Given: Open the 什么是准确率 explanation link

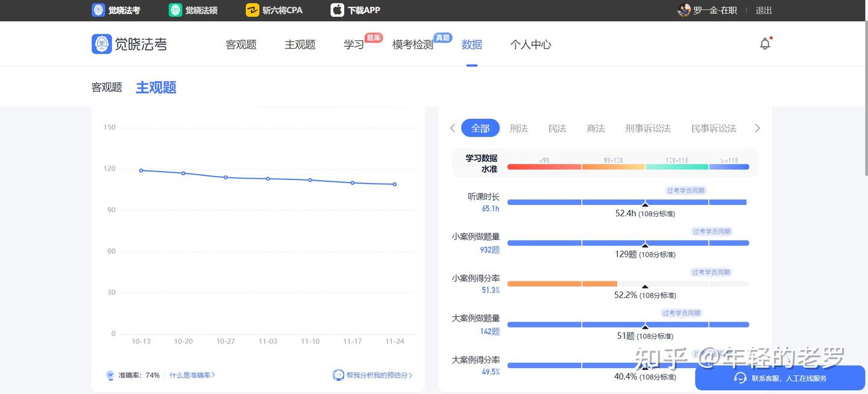Looking at the screenshot, I should click(192, 375).
